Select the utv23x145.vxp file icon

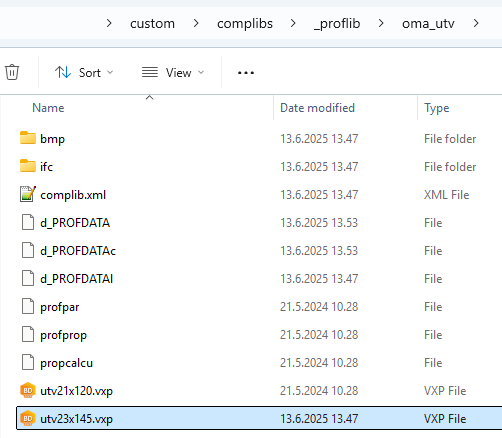pyautogui.click(x=28, y=418)
